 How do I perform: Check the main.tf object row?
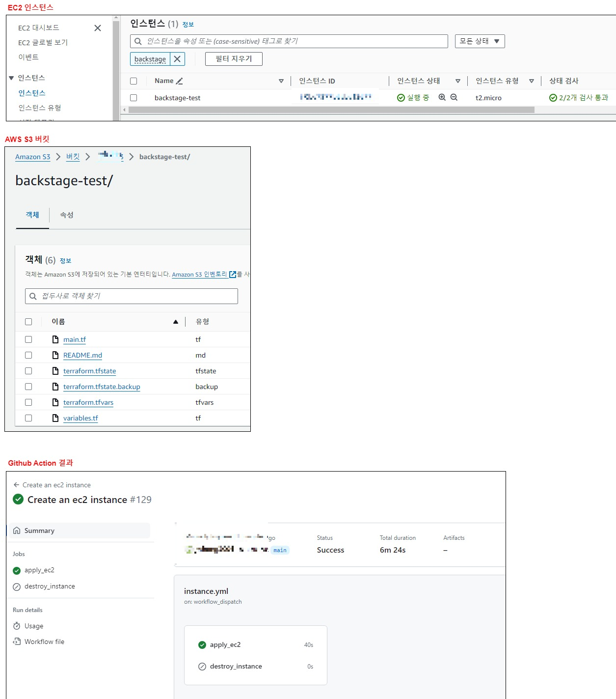28,339
